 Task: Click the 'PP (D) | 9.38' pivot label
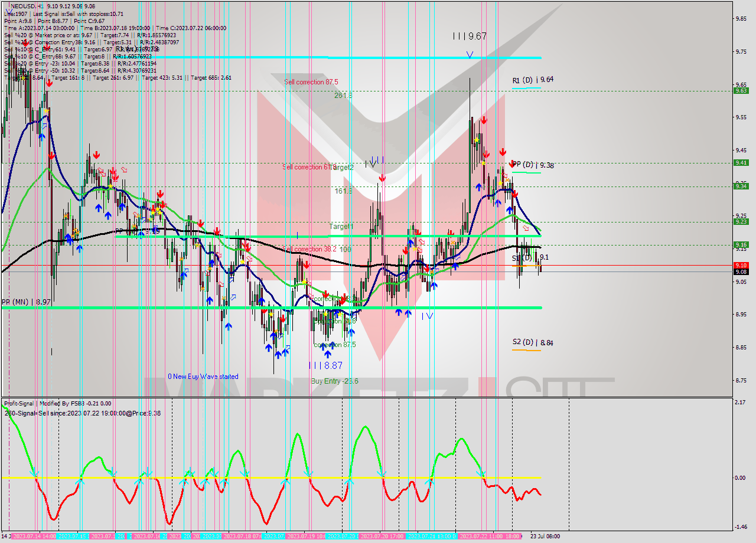[533, 165]
